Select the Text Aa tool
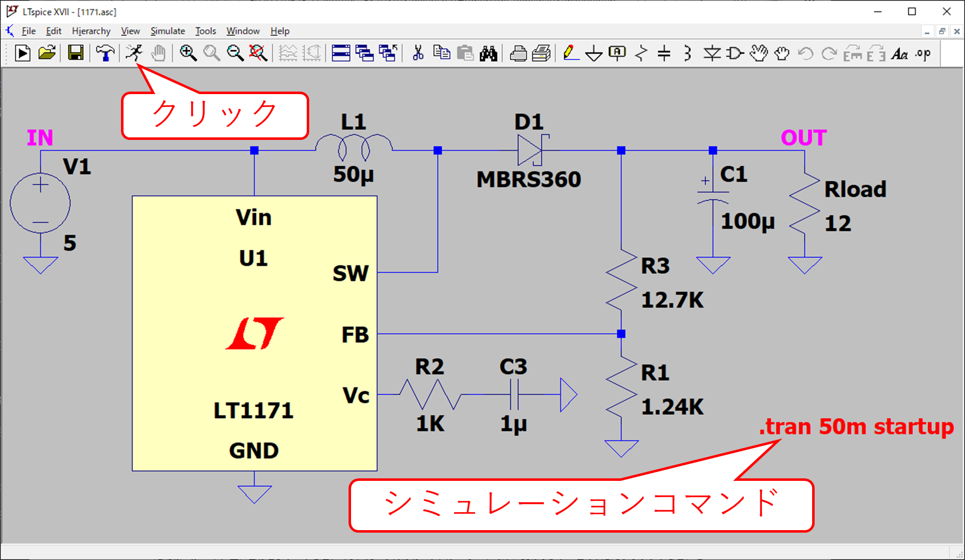 899,53
